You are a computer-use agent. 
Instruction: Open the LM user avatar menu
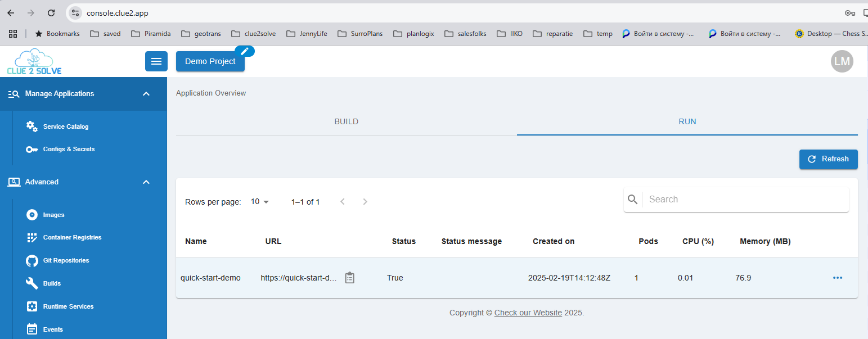(842, 61)
